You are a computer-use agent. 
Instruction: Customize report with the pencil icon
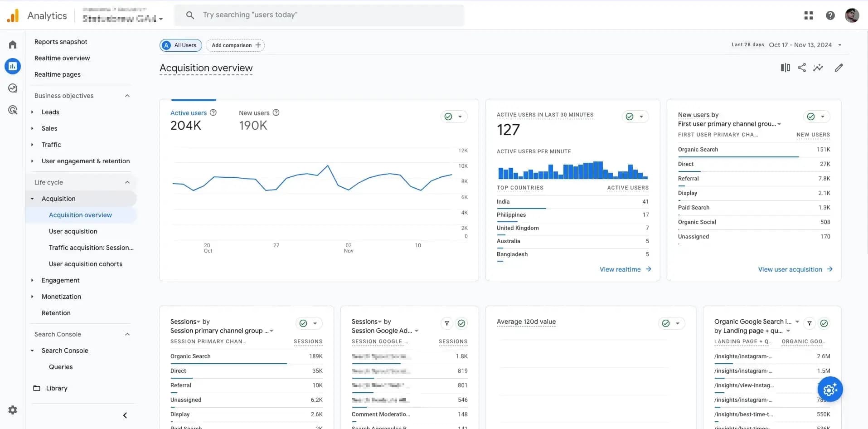click(x=839, y=68)
